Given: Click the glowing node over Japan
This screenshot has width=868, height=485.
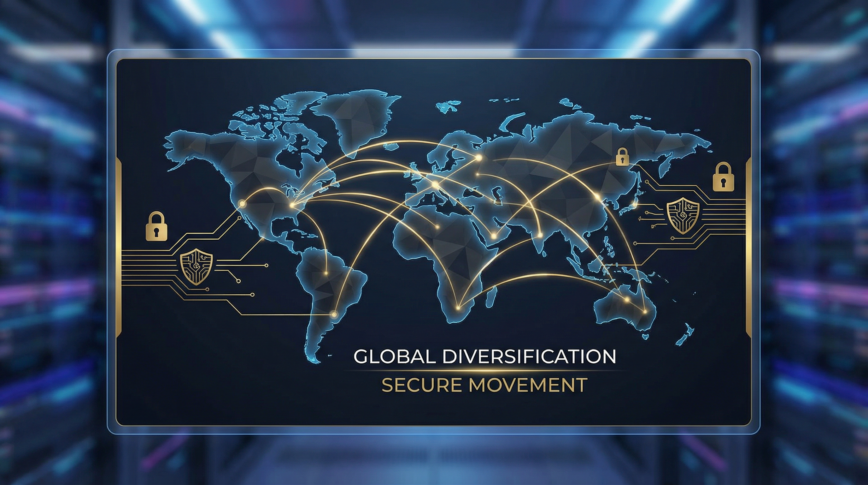Looking at the screenshot, I should click(635, 204).
